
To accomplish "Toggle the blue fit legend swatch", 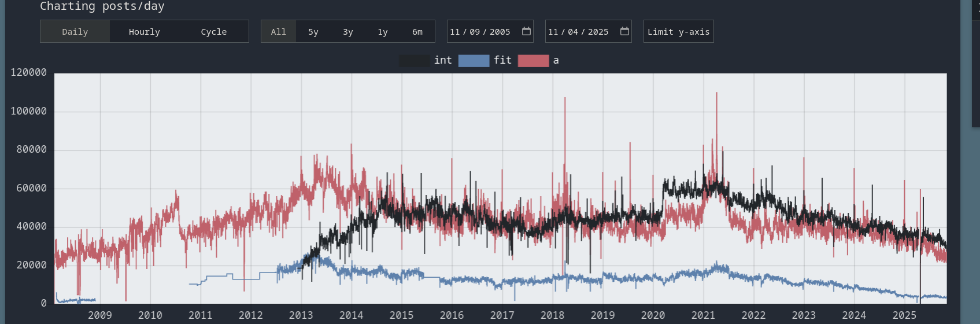I will point(474,60).
